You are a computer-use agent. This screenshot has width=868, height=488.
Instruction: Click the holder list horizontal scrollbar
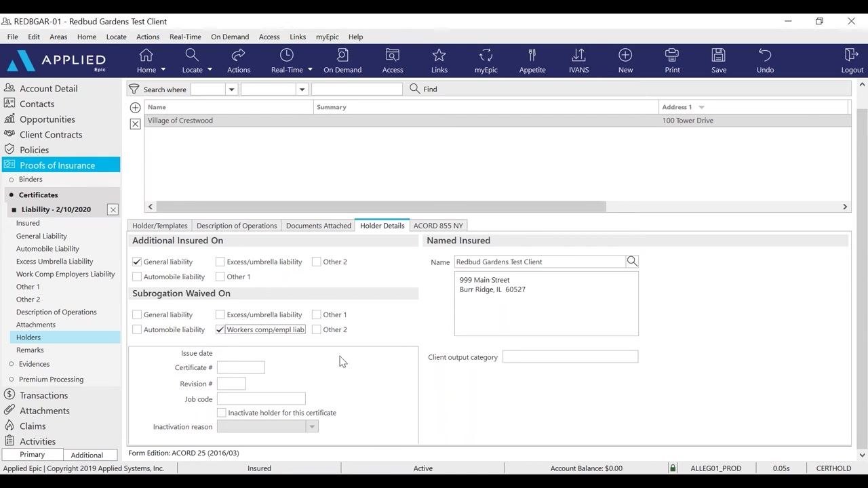click(380, 207)
